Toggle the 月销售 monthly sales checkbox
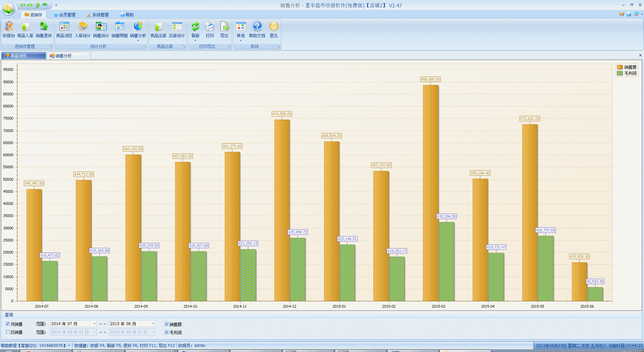Image resolution: width=644 pixels, height=352 pixels. (8, 324)
